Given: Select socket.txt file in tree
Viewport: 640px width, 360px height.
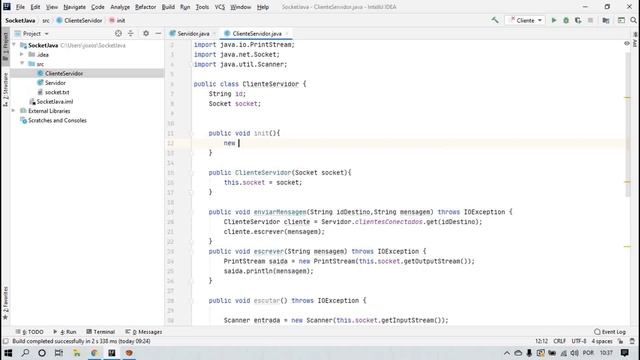Looking at the screenshot, I should coord(57,92).
